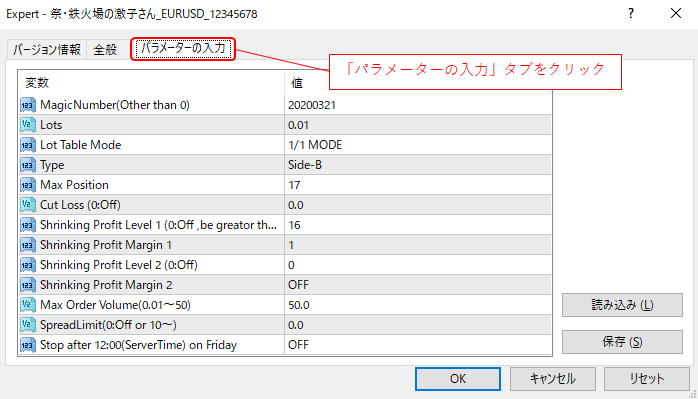Open the パラメーターの入力 tab

click(x=183, y=49)
